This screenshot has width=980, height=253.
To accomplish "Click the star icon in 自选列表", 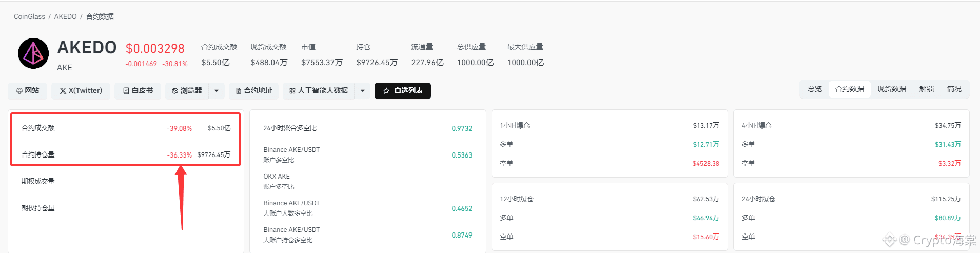I will 386,91.
